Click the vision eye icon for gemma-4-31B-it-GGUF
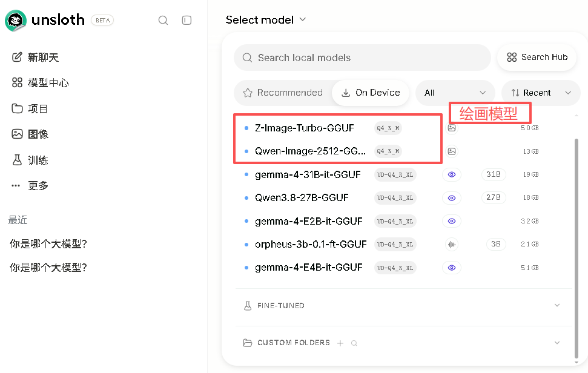This screenshot has width=588, height=373. (452, 174)
